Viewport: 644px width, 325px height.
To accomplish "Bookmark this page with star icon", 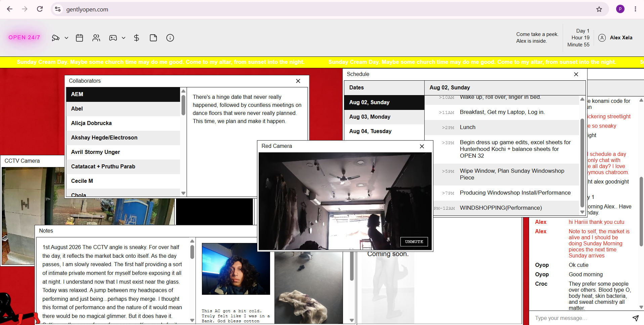I will [599, 9].
